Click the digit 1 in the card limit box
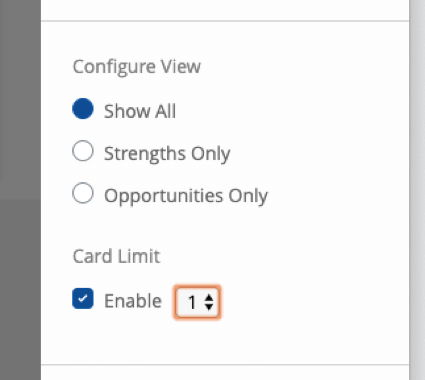Viewport: 425px width, 380px height. click(x=192, y=303)
